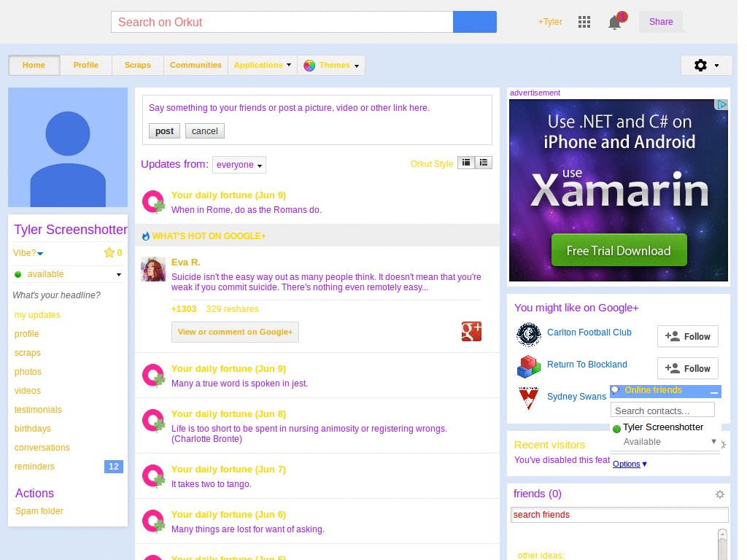
Task: Click the Jun 7 daily fortune icon
Action: click(153, 476)
